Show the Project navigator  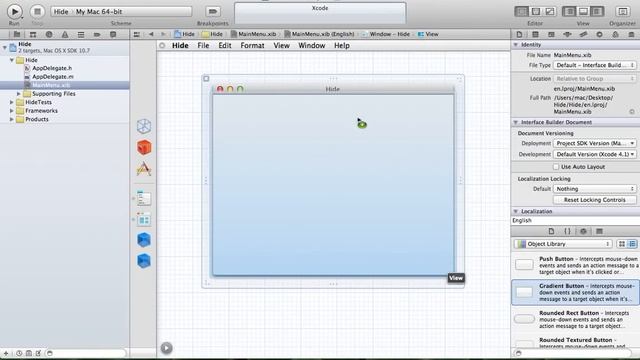click(17, 34)
